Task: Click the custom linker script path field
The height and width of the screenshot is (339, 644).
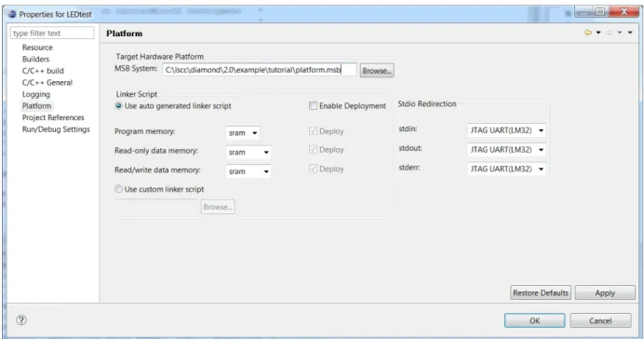Action: coord(156,207)
